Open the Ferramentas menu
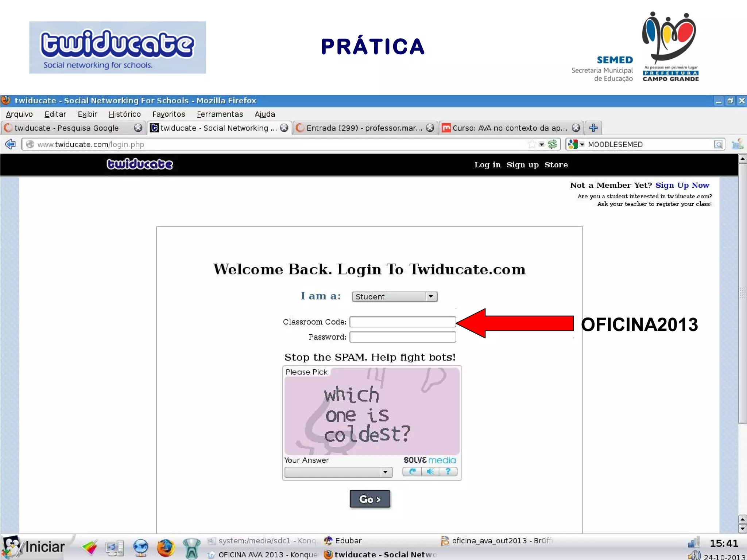Screen dimensions: 747x560 coord(220,114)
